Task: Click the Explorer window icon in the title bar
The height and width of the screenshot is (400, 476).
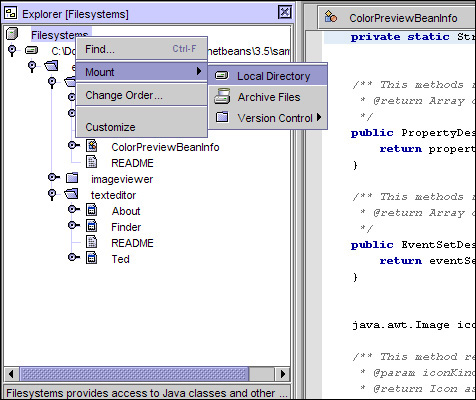Action: [x=11, y=13]
